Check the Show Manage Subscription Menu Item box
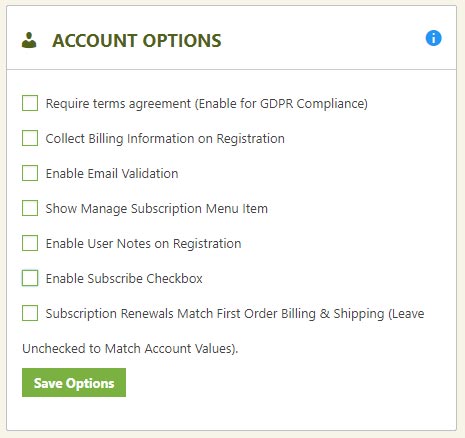Screen dimensions: 465x438 (x=30, y=208)
